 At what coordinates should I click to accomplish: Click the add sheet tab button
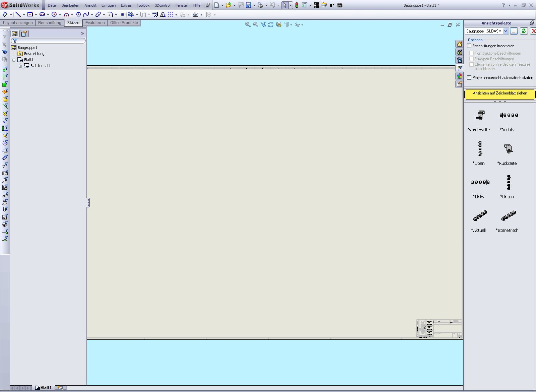pyautogui.click(x=61, y=388)
